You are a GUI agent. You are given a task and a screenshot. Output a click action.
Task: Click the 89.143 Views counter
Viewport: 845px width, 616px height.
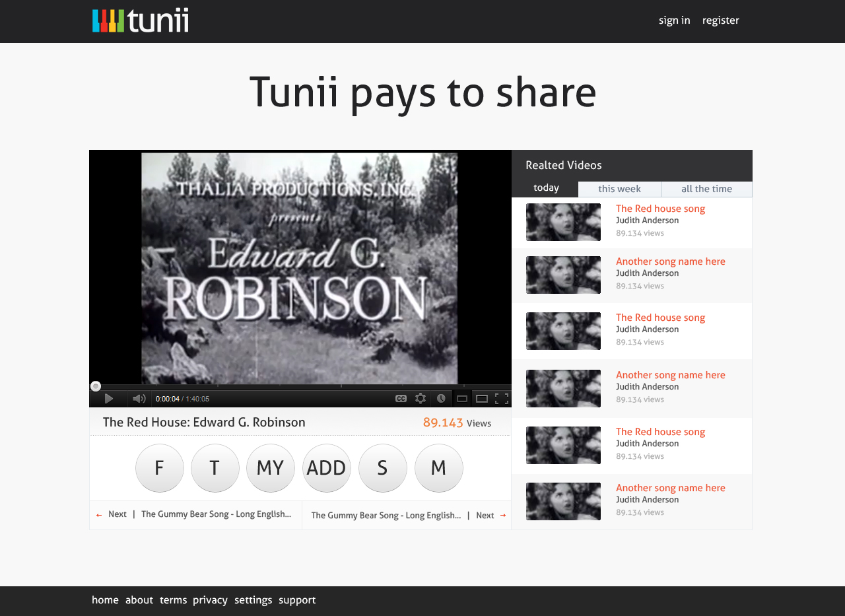457,423
